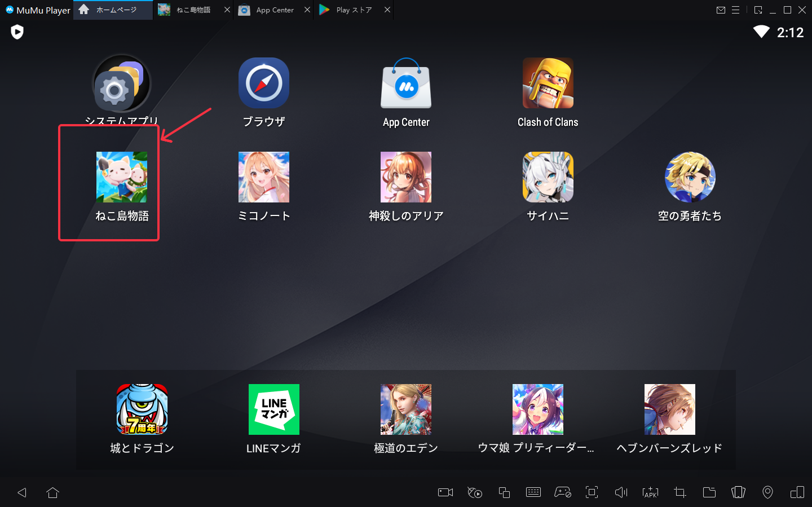
Task: Open LINEマンガ app
Action: click(274, 409)
